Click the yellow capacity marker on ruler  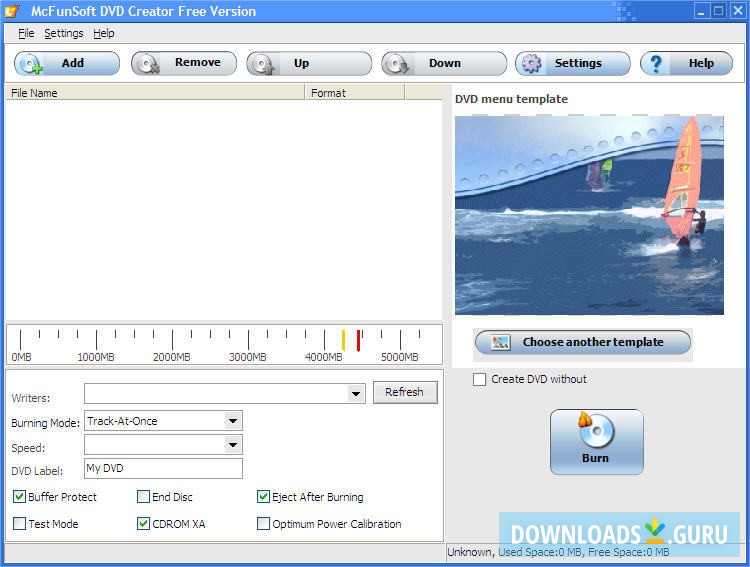click(343, 340)
